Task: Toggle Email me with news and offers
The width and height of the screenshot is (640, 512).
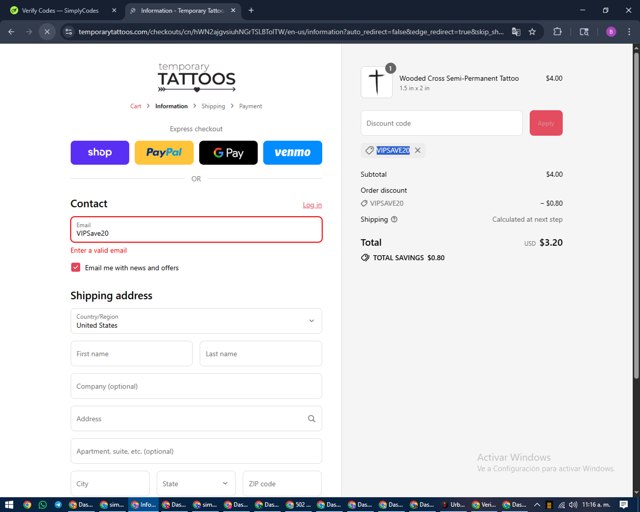Action: coord(76,267)
